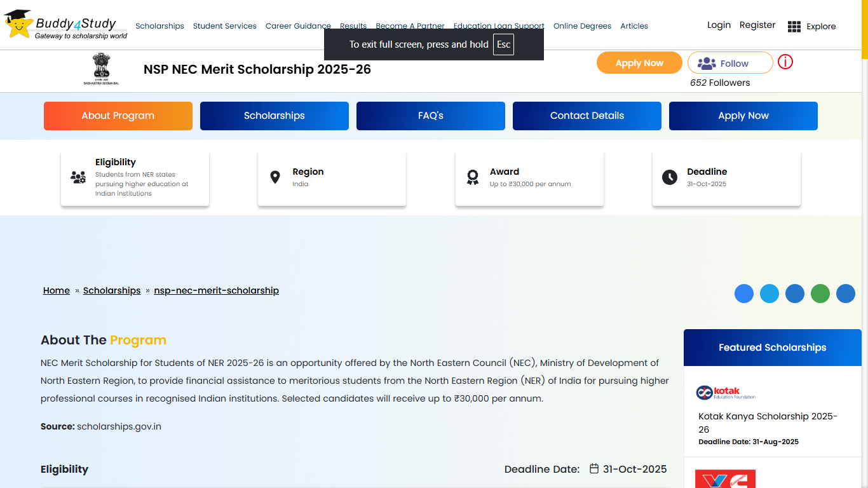Open the Results nav link
Viewport: 868px width, 488px height.
353,26
